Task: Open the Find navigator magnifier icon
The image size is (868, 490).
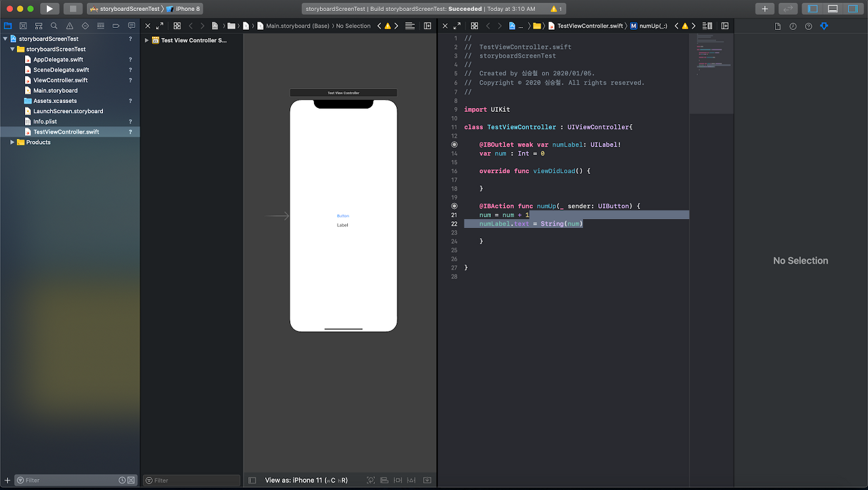Action: 54,26
